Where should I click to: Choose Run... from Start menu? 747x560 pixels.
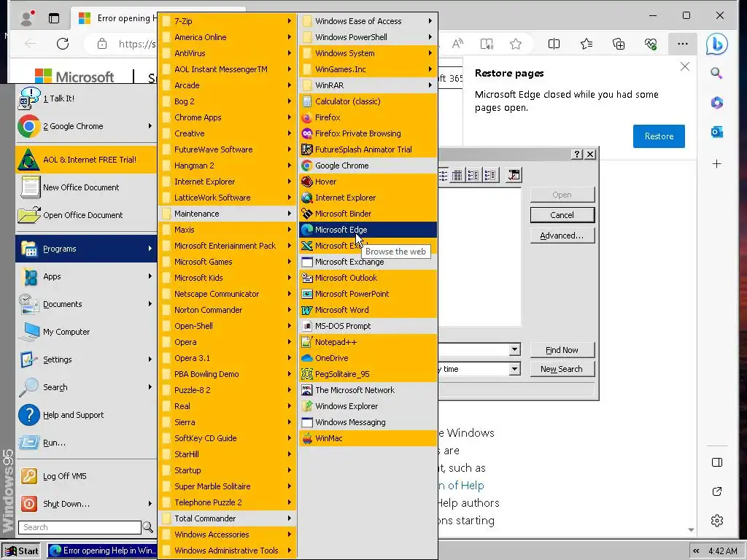point(86,443)
